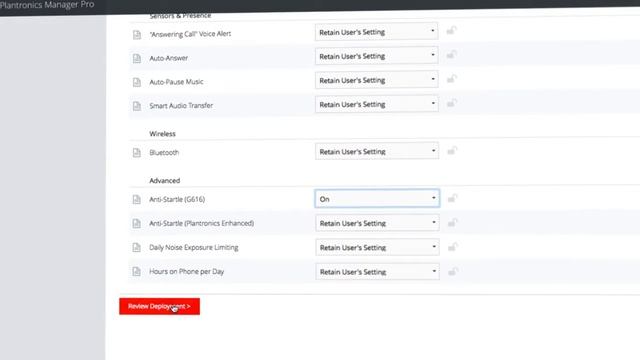Click the document icon beside "Answering Call" Voice Alert

(137, 34)
